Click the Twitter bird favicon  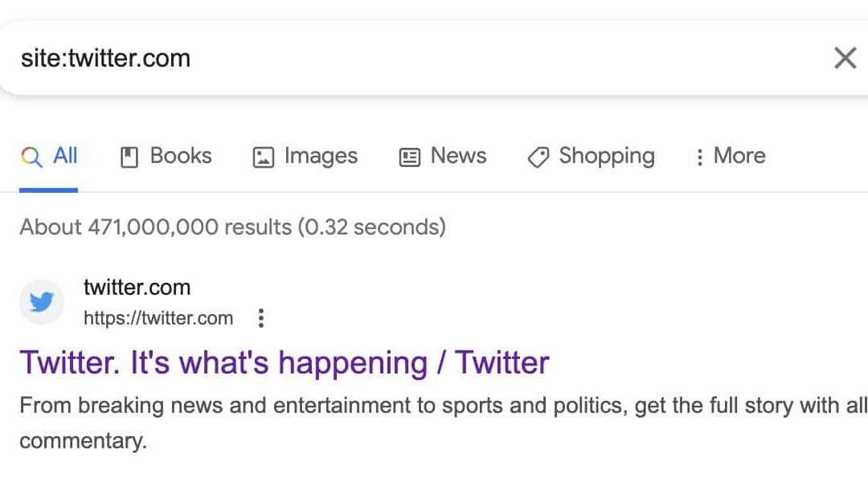[x=42, y=302]
